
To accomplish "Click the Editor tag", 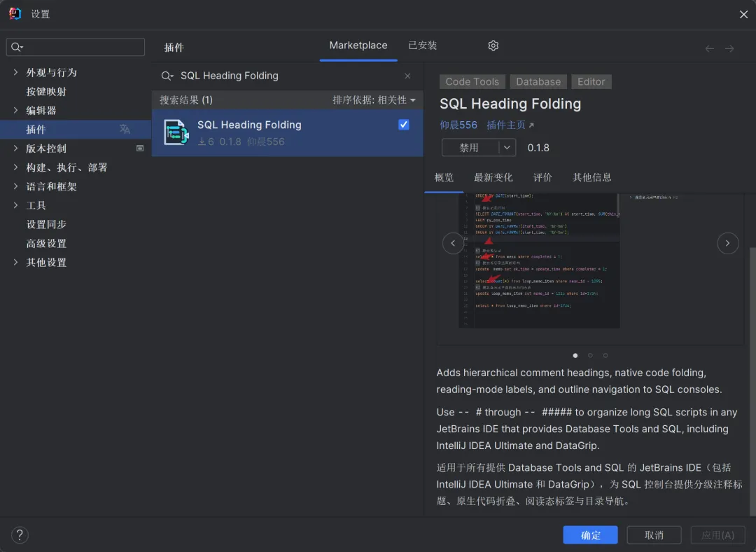I will [x=591, y=81].
